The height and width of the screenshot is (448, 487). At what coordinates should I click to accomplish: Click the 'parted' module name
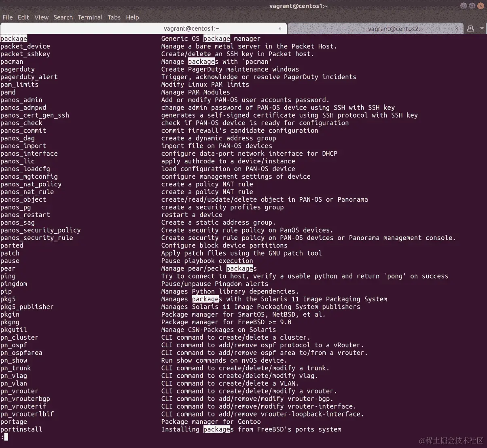pyautogui.click(x=12, y=246)
